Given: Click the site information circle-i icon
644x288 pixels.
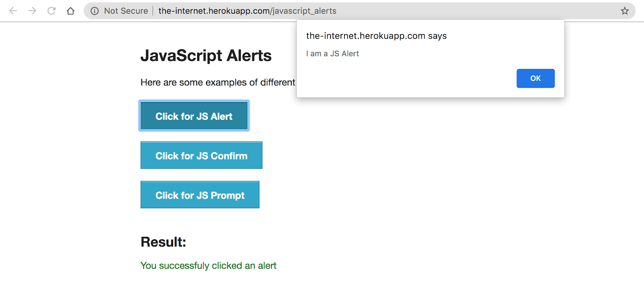Looking at the screenshot, I should (94, 11).
